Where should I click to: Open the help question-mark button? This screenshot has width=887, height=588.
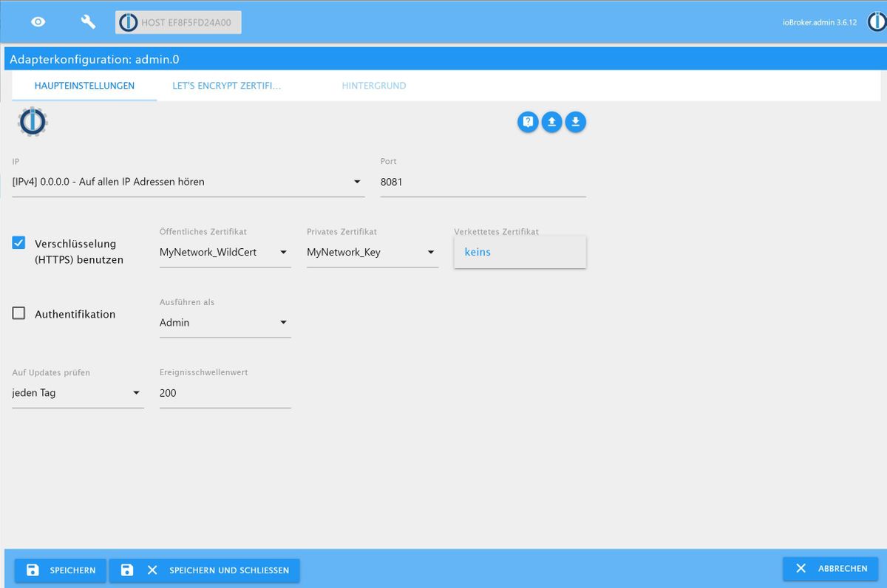click(x=528, y=122)
